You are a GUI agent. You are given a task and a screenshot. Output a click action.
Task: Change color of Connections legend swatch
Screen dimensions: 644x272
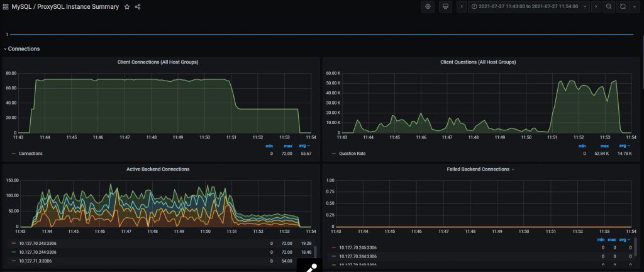14,154
